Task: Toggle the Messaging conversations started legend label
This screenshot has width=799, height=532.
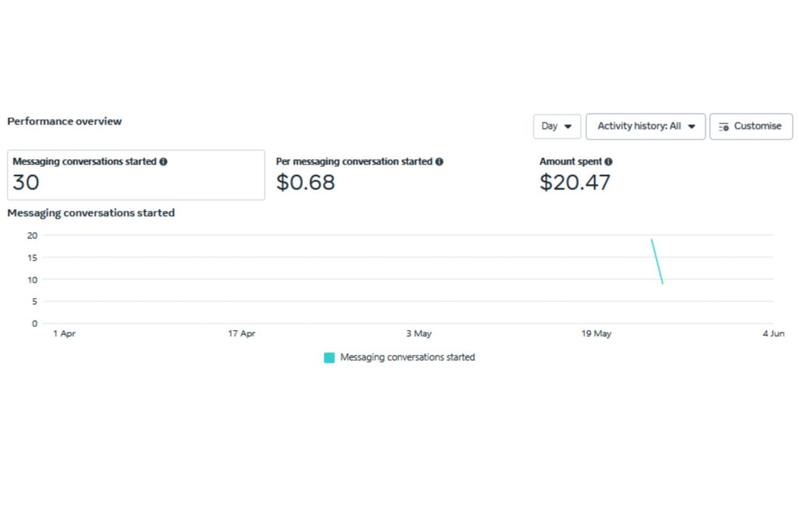Action: tap(407, 358)
